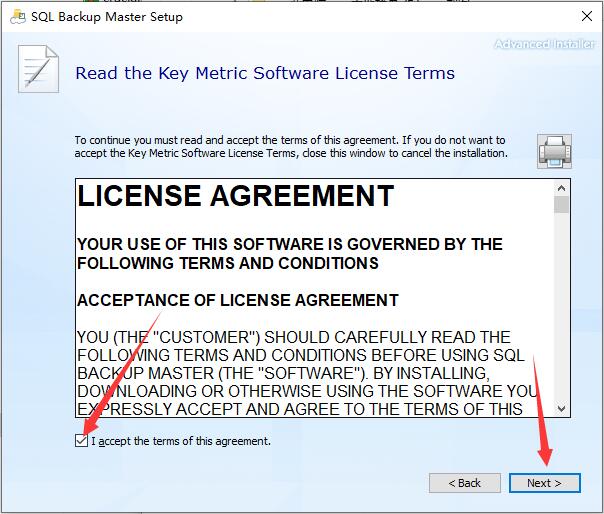Click the 'LICENSE AGREEMENT' heading text
Viewport: 604px width, 514px height.
235,196
